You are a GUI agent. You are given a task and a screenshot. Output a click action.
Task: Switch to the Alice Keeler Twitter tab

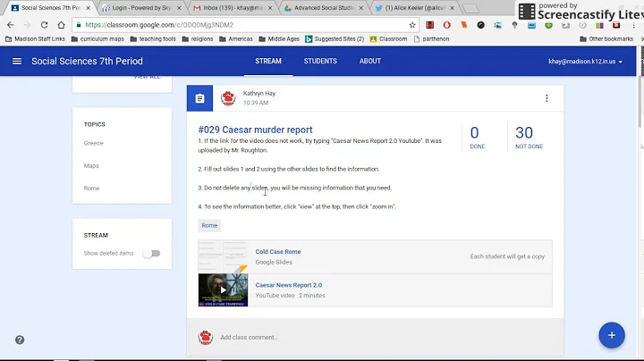pos(415,8)
